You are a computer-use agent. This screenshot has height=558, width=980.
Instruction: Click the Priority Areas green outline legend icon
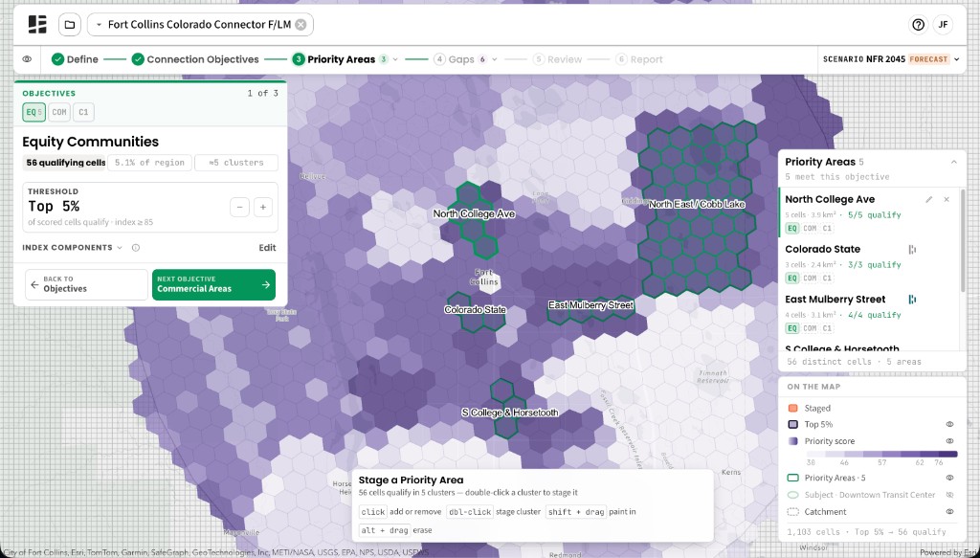[792, 478]
